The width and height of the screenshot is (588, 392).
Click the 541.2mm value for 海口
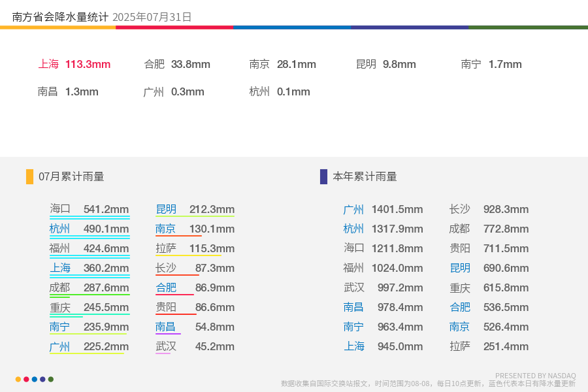click(106, 209)
